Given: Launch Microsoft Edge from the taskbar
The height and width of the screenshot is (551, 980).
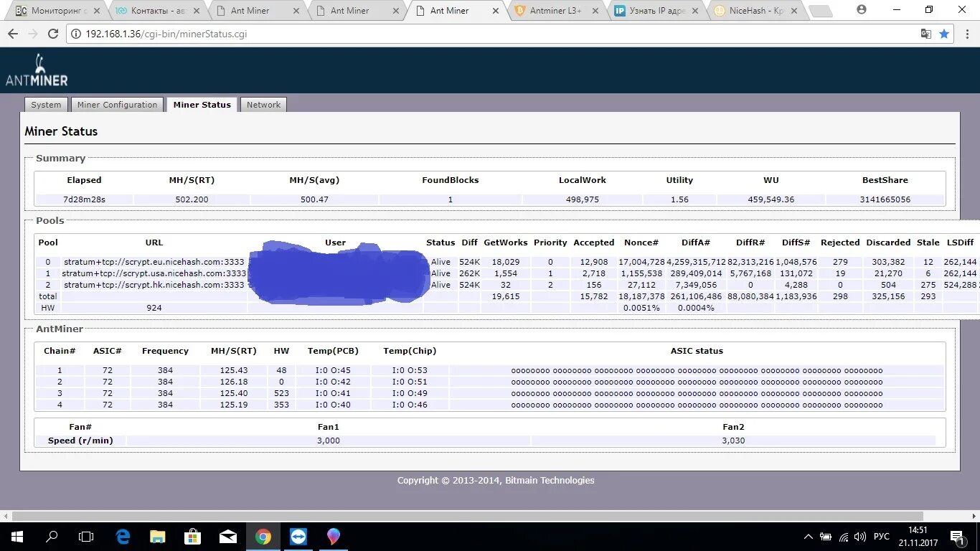Looking at the screenshot, I should click(123, 536).
